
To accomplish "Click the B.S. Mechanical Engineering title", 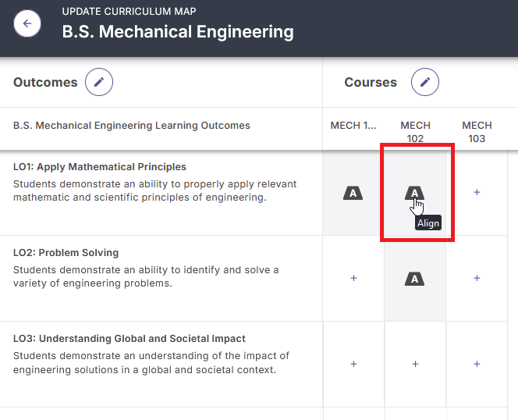I will pyautogui.click(x=178, y=32).
